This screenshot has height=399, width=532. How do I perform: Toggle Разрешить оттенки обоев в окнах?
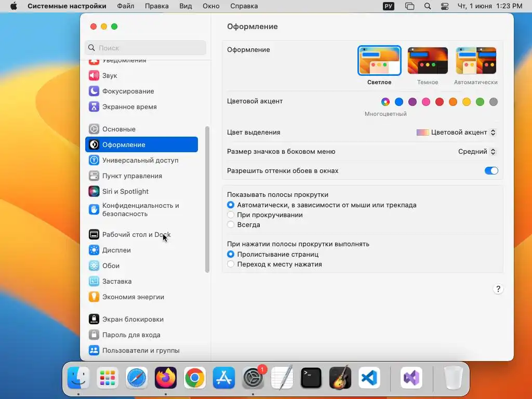point(491,170)
